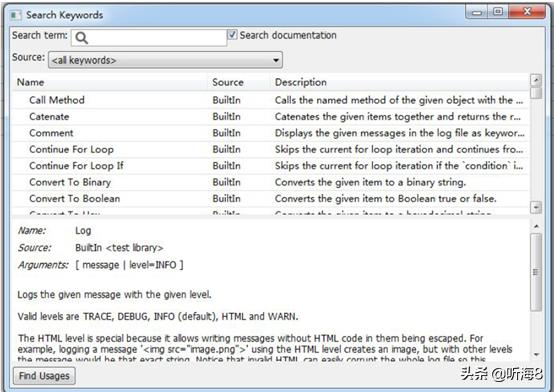Maximize the Search Keywords window
Viewport: 554px width, 392px height.
click(x=498, y=12)
